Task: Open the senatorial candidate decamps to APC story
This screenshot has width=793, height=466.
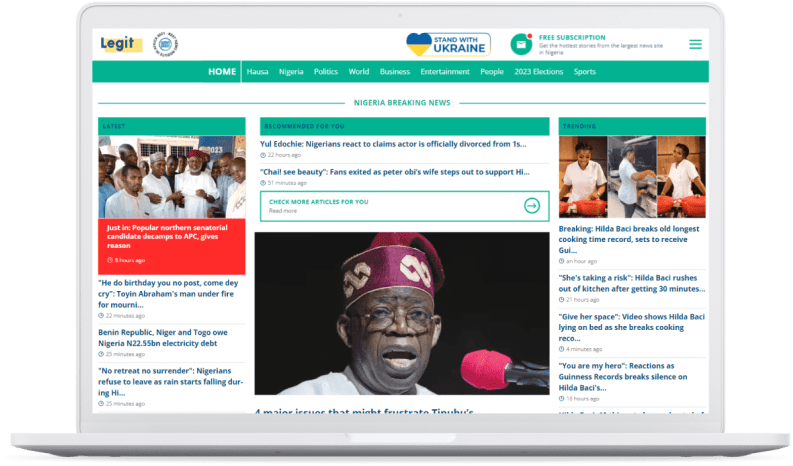Action: (167, 236)
